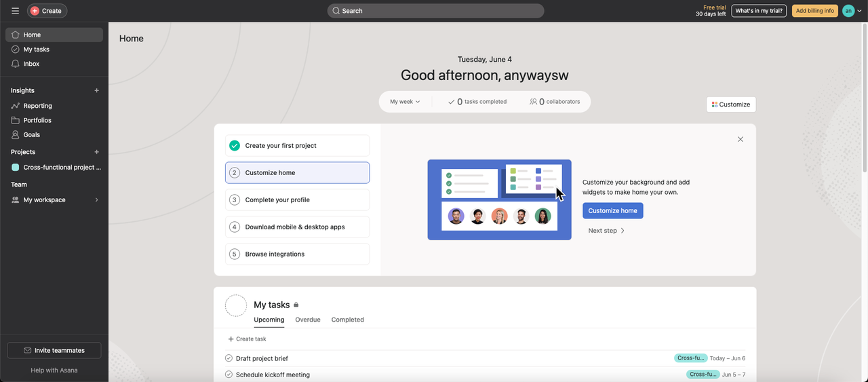Open Reporting in sidebar
Screen dimensions: 868x382
54,106
